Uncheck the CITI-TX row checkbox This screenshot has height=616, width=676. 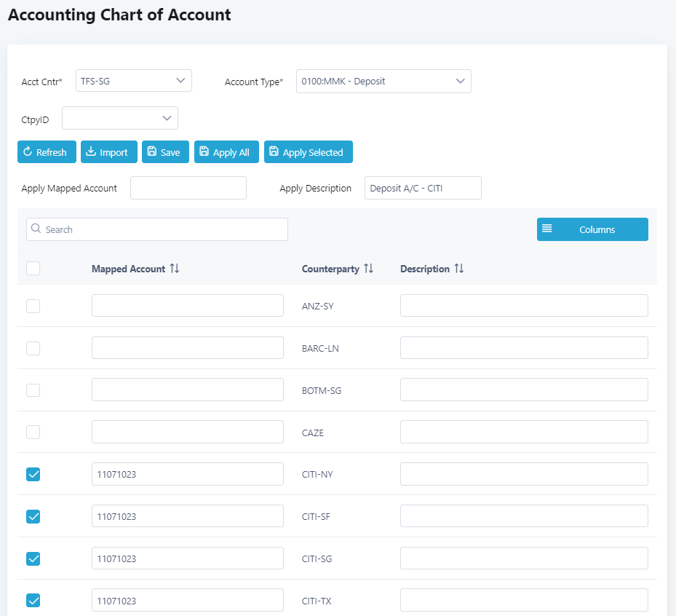[x=33, y=600]
